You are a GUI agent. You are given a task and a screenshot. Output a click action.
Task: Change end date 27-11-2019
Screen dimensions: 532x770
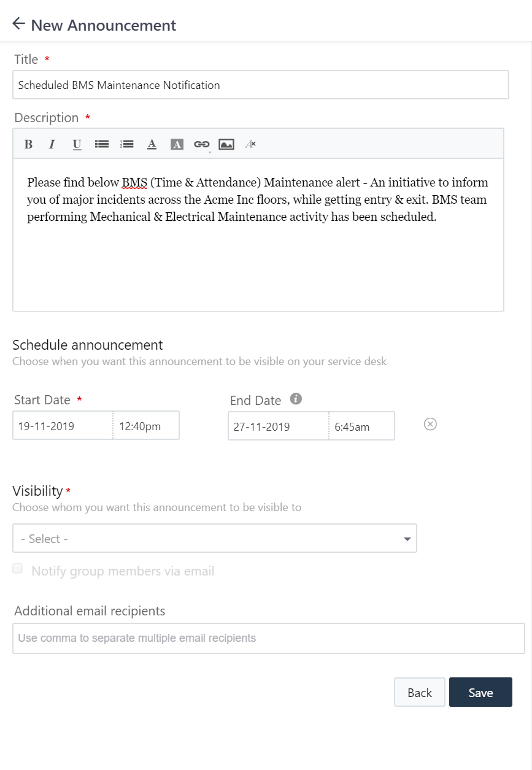click(x=279, y=426)
